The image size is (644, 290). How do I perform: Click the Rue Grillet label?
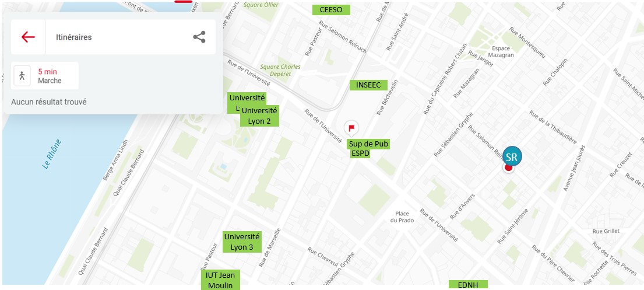tap(606, 232)
